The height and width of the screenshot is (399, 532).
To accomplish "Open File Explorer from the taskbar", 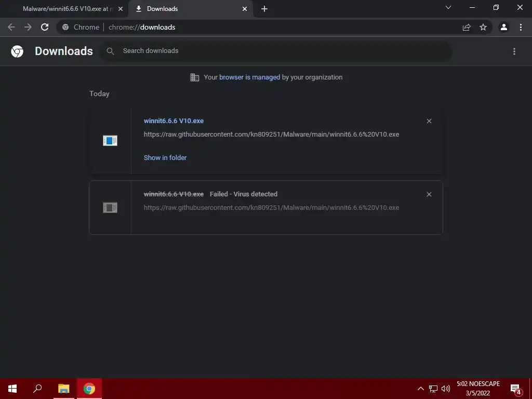I will coord(63,389).
